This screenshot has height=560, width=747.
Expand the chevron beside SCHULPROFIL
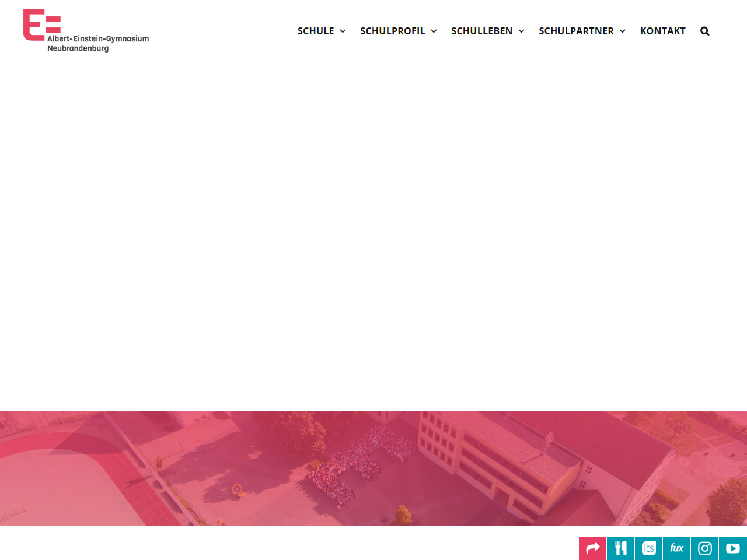click(x=434, y=32)
